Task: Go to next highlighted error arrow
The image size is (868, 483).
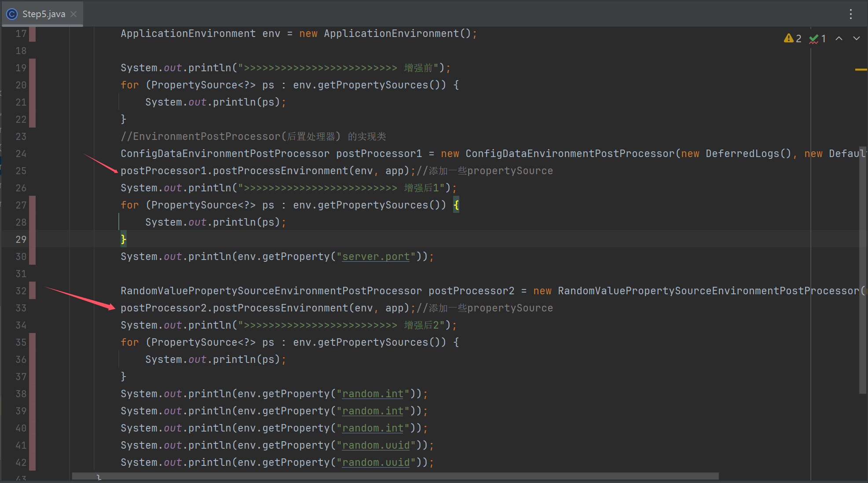Action: [857, 38]
